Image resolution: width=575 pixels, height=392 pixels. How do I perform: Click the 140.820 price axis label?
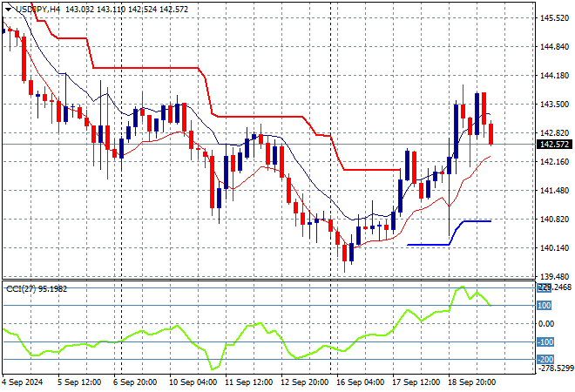(554, 219)
